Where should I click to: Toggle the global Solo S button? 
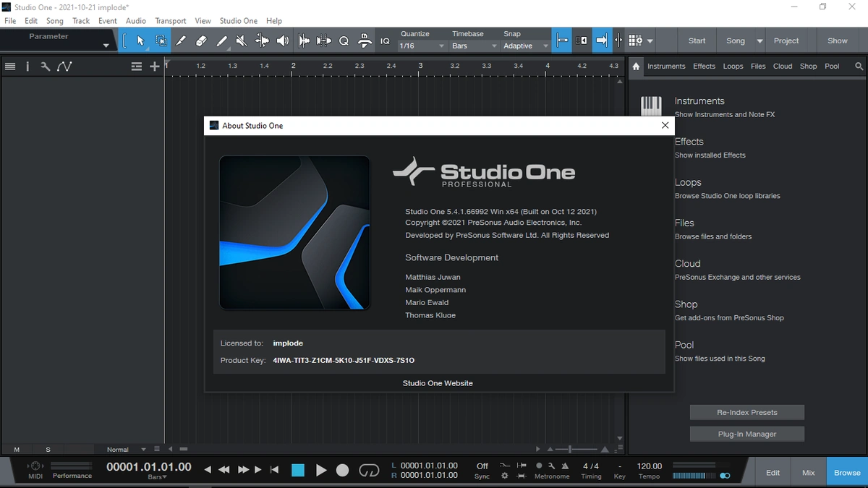click(x=48, y=450)
